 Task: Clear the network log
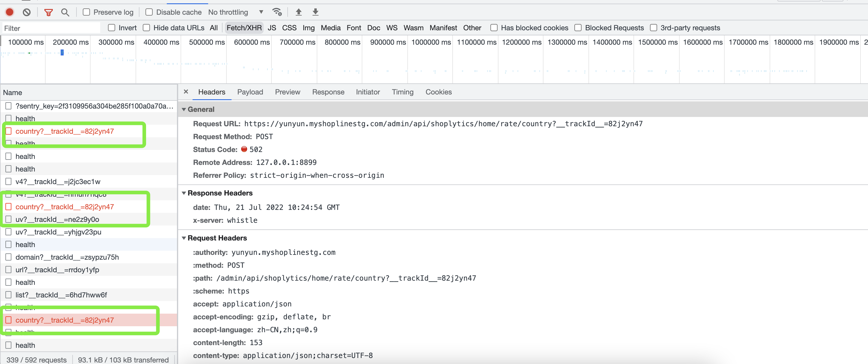(27, 13)
